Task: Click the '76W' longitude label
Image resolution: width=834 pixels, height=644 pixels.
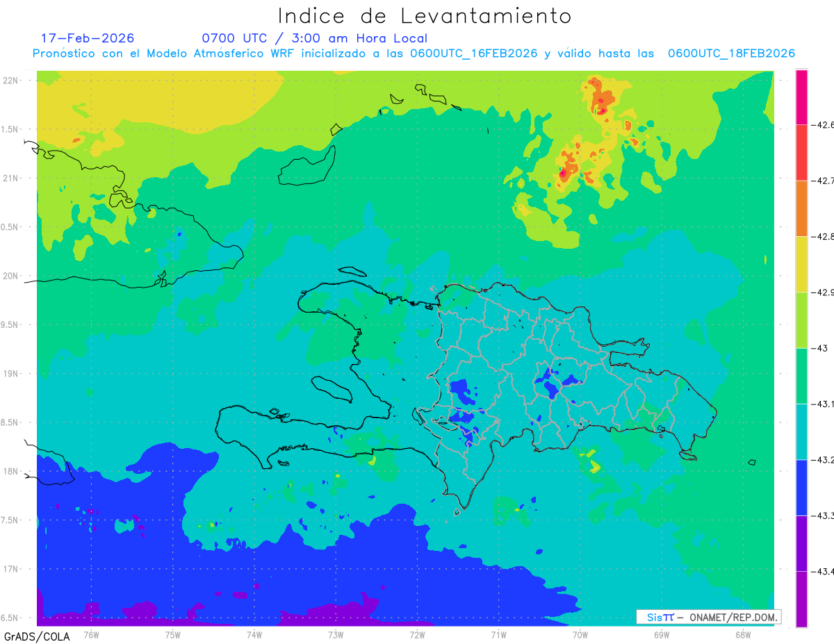Action: [91, 634]
